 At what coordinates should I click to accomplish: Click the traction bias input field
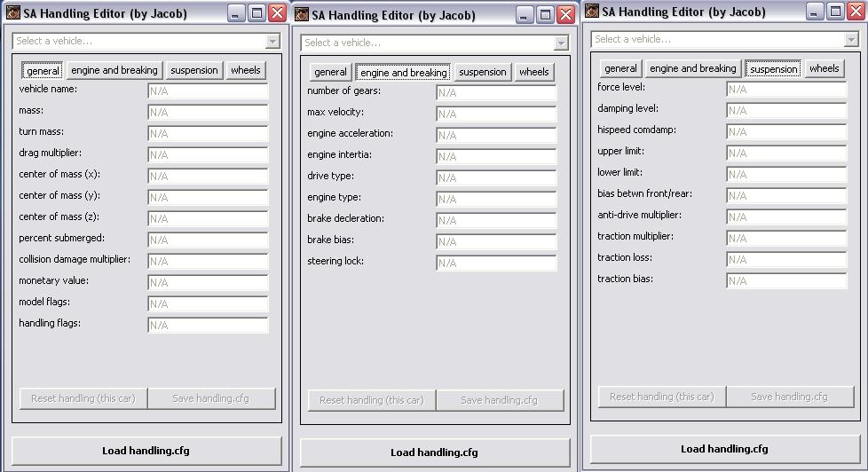[x=786, y=280]
